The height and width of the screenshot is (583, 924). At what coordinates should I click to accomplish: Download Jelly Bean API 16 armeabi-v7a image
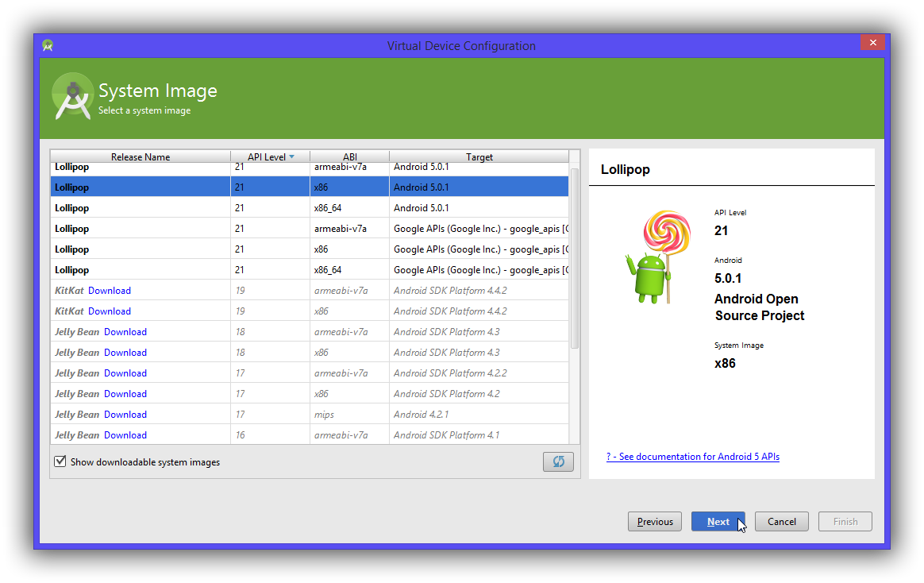click(125, 435)
